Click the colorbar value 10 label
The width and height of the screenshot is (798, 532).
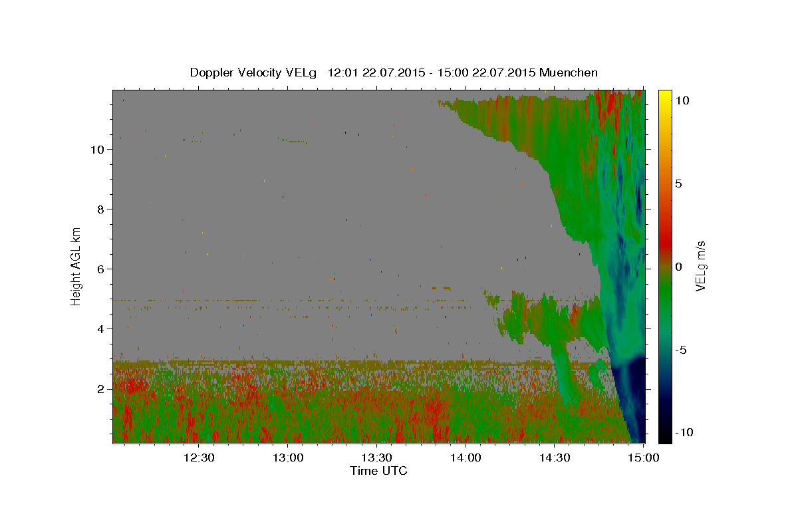(x=682, y=100)
